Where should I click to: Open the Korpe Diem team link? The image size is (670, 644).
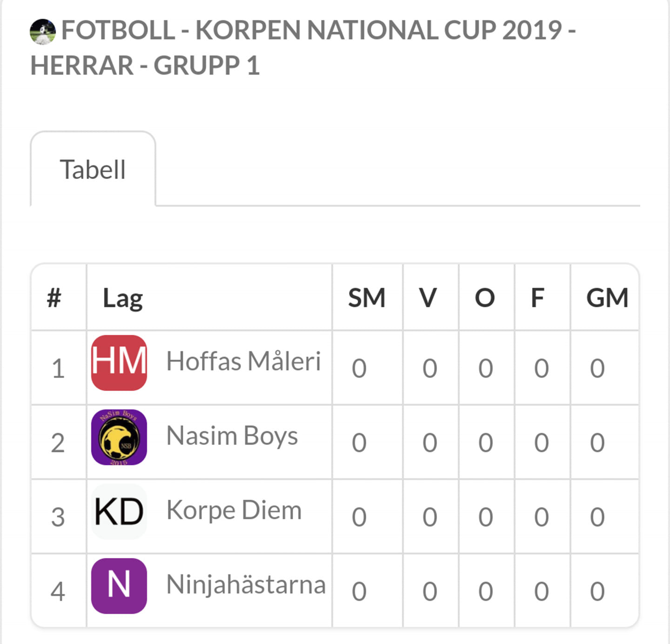tap(234, 511)
